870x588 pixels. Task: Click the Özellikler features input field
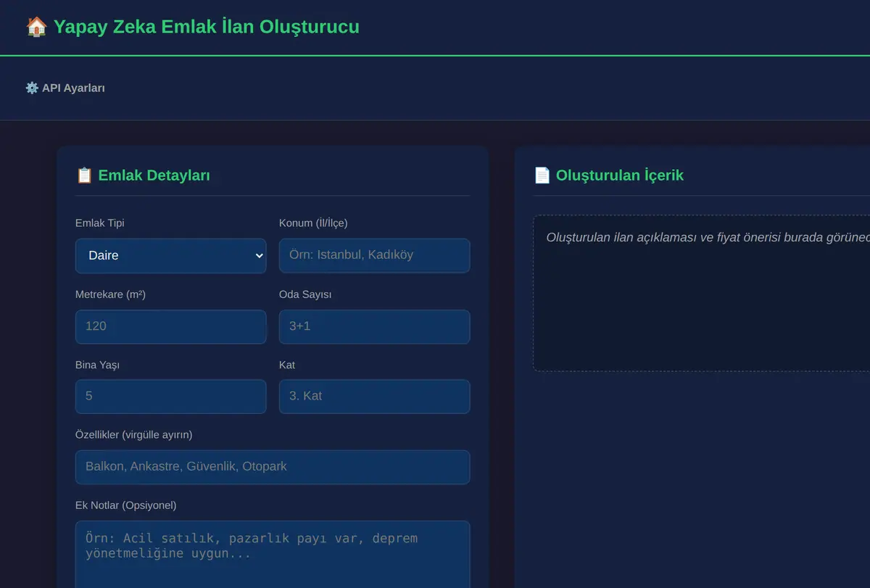coord(273,467)
